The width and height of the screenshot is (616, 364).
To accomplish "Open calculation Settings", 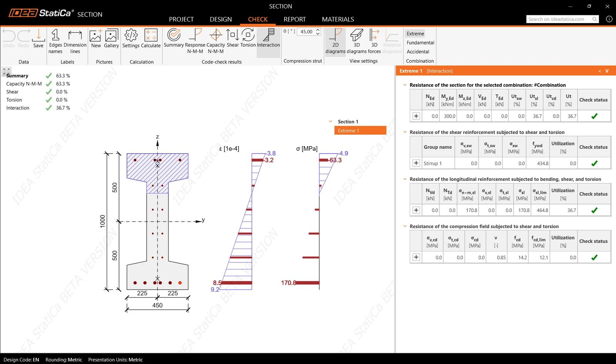I will [x=131, y=38].
